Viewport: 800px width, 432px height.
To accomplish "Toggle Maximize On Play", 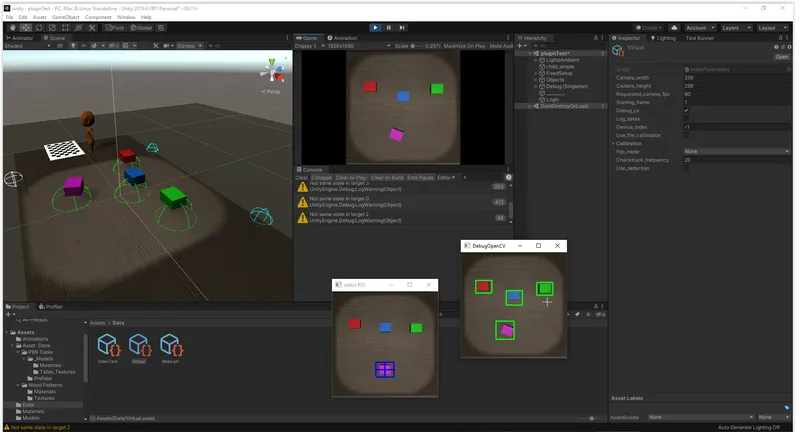I will click(x=464, y=45).
